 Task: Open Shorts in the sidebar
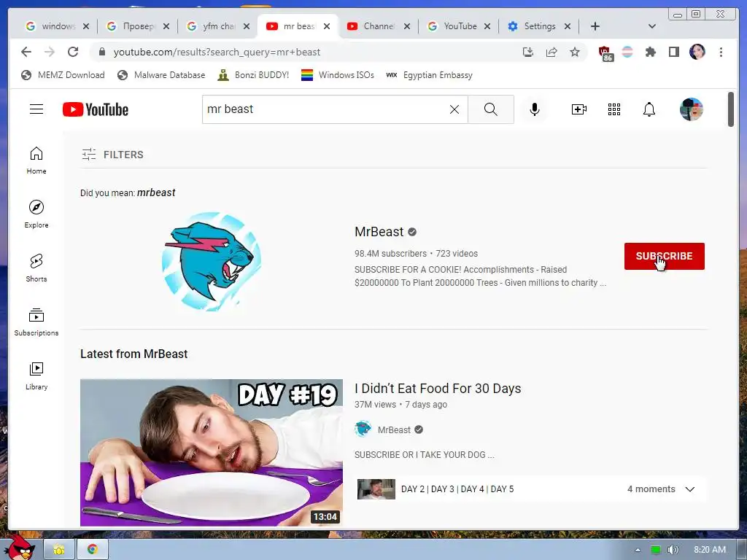[x=36, y=268]
